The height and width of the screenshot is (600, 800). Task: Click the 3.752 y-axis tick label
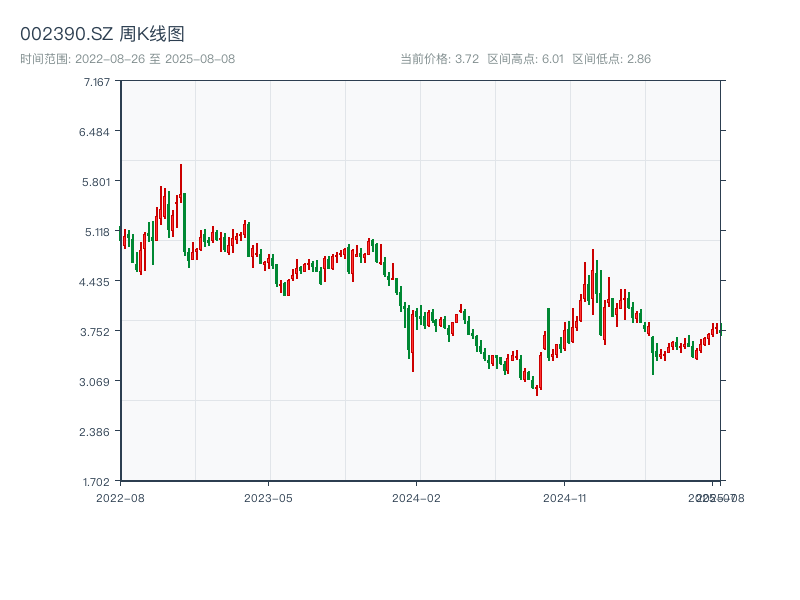97,331
